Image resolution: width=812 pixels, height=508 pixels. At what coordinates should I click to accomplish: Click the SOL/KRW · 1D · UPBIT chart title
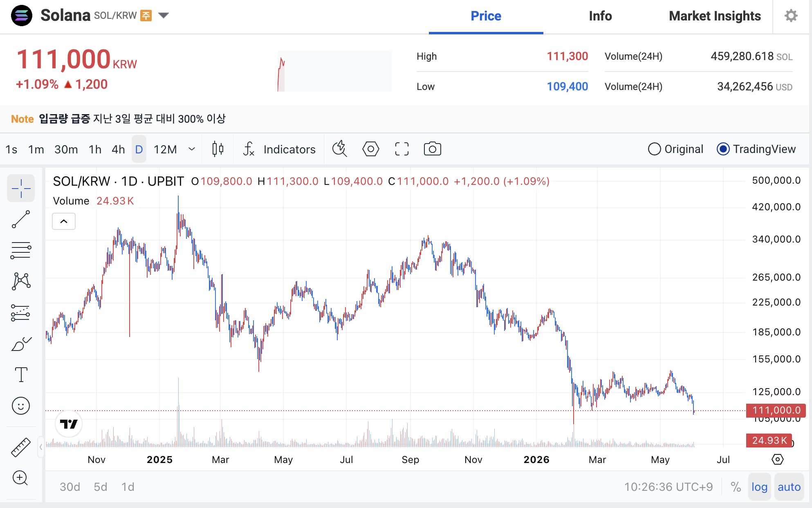pos(119,181)
